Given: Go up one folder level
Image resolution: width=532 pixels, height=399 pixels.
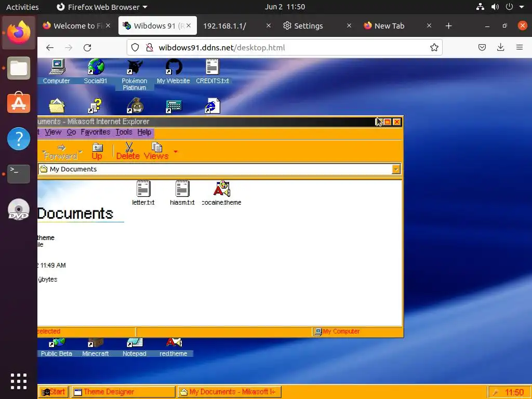Looking at the screenshot, I should pyautogui.click(x=97, y=151).
